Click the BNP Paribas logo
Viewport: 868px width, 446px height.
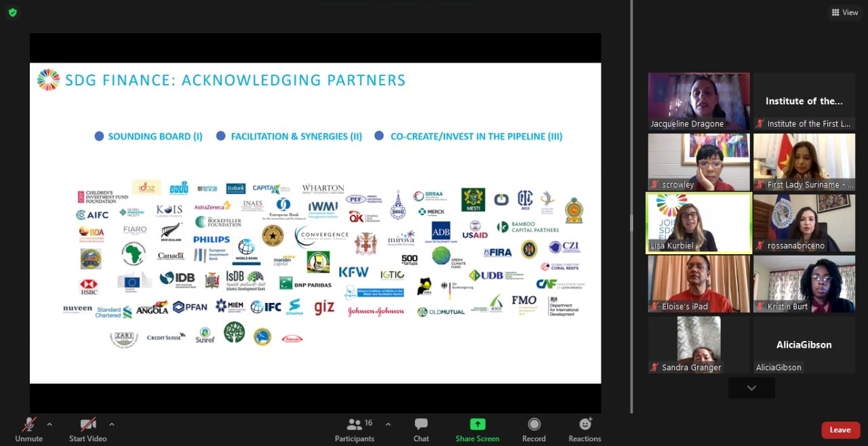[305, 284]
